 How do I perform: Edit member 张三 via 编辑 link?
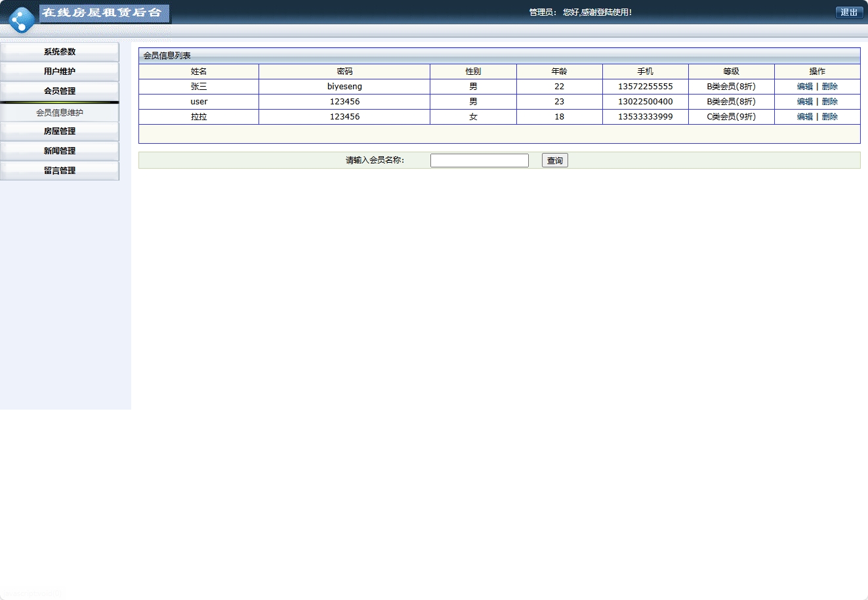tap(804, 87)
